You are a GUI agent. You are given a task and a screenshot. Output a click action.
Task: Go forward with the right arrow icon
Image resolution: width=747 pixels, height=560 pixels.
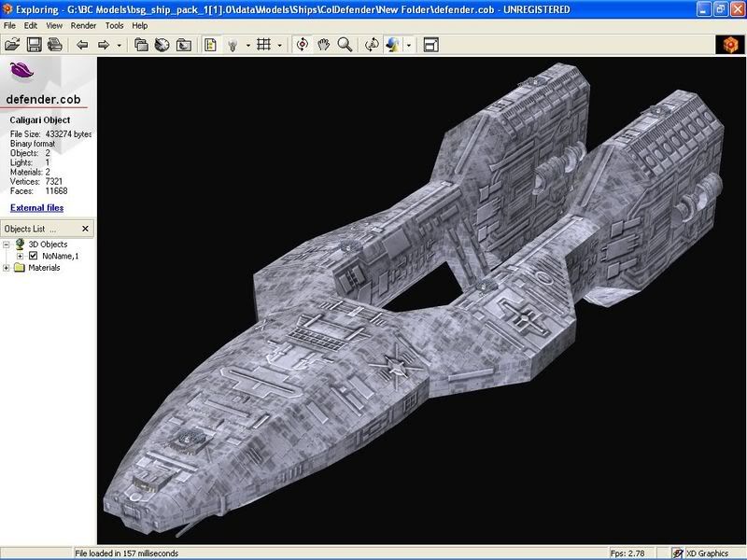click(x=104, y=45)
